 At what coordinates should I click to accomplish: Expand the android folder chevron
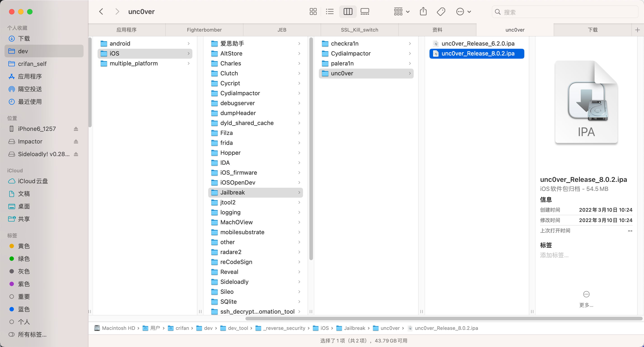point(189,44)
